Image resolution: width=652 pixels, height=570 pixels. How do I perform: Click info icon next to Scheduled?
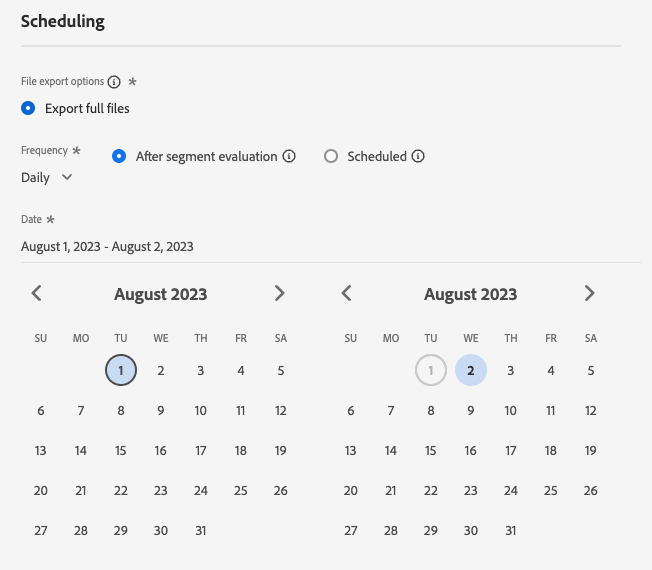418,156
